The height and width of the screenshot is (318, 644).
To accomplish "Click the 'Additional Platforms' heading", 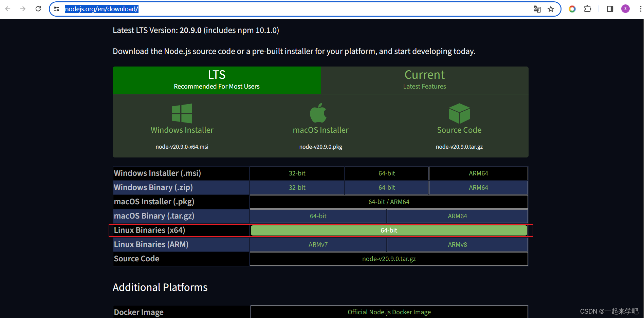I will click(160, 287).
